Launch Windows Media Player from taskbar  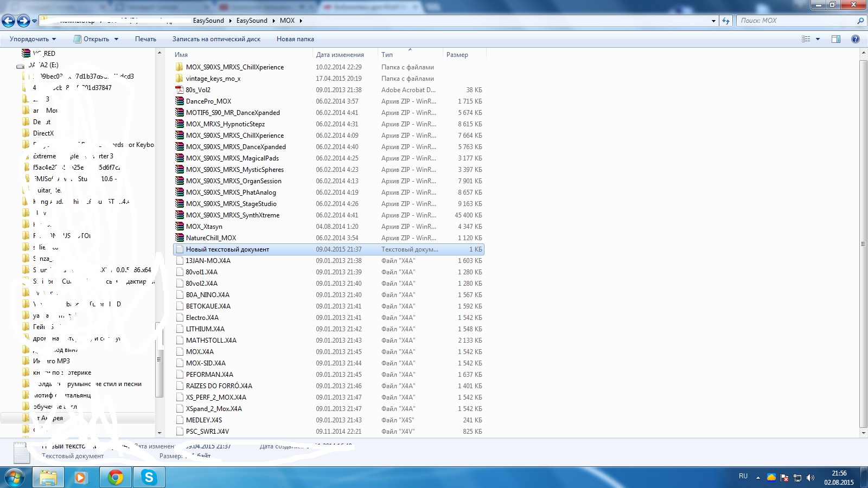pos(80,477)
